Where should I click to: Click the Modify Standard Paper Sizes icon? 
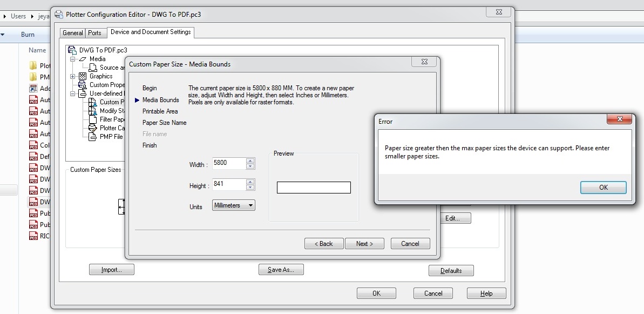93,111
